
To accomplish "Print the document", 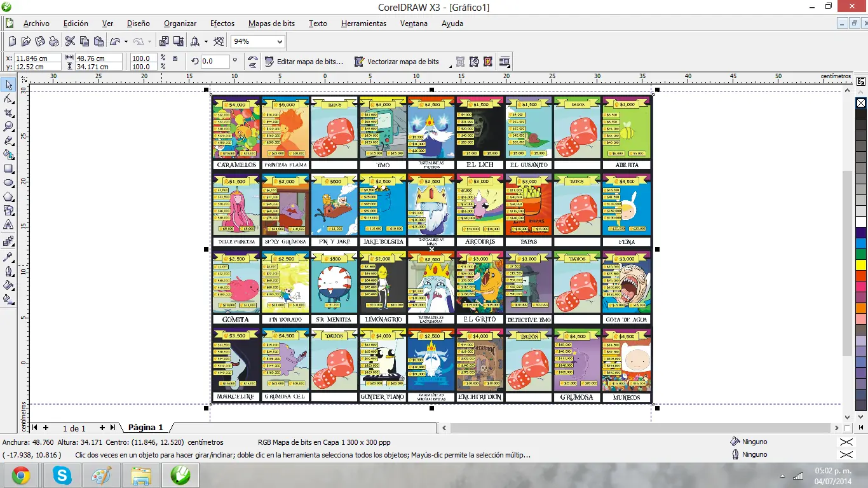I will (53, 41).
